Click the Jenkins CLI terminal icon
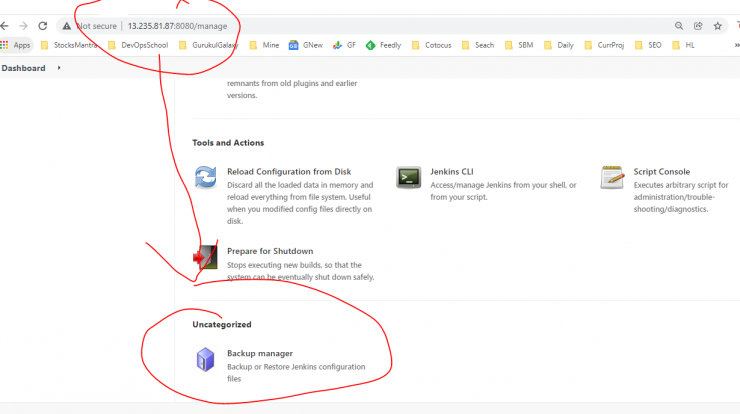Viewport: 740px width, 414px height. pyautogui.click(x=409, y=177)
